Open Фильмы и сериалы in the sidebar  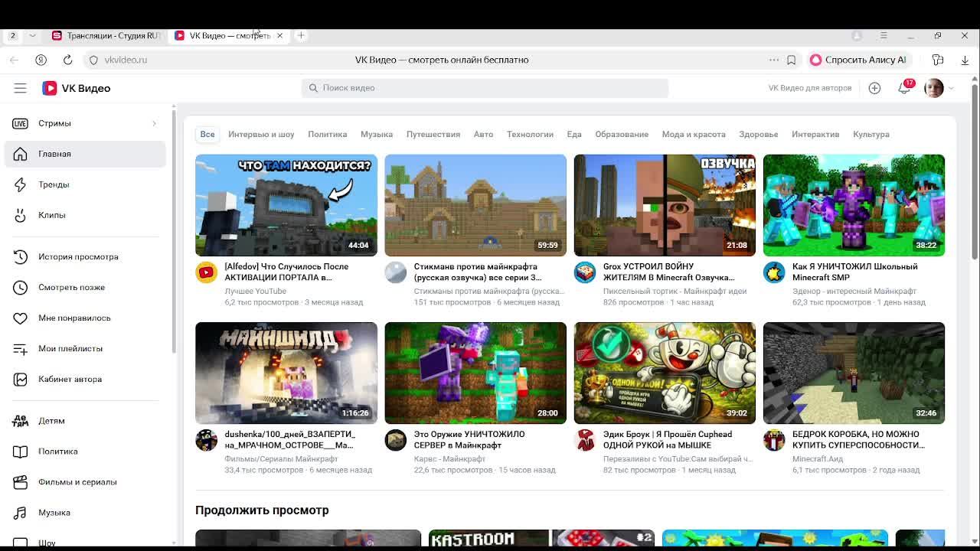click(85, 482)
